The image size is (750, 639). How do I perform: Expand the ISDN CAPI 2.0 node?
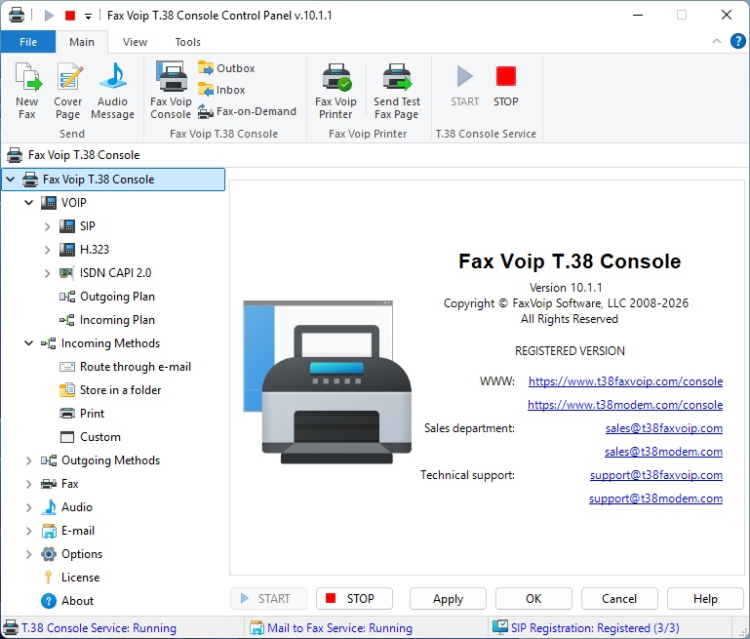[47, 273]
